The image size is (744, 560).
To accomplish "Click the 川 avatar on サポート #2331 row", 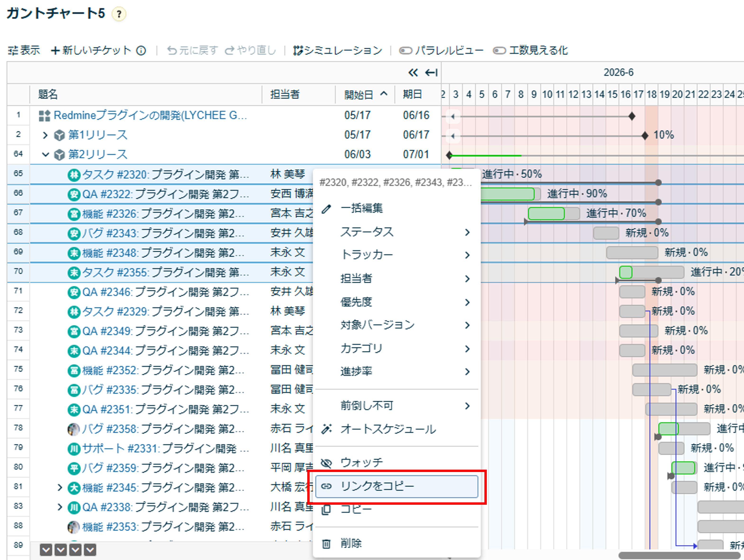I will point(74,449).
